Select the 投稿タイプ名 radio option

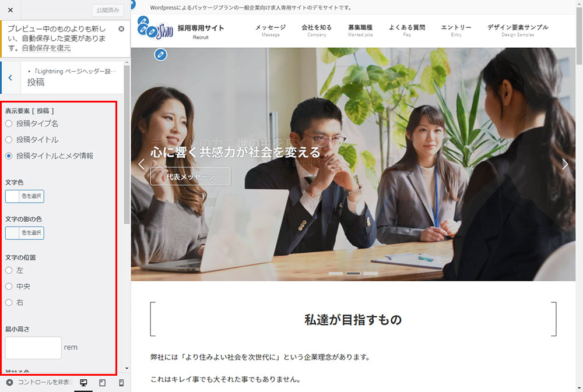point(9,123)
